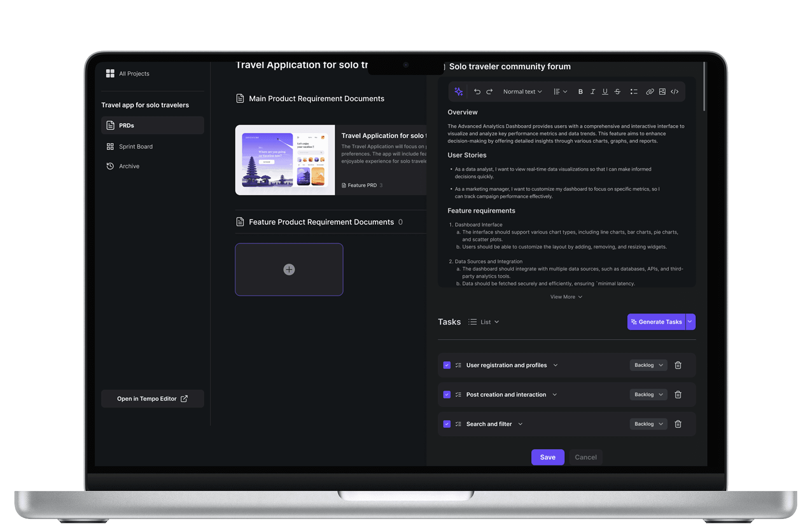Insert an image using the picture icon

click(x=662, y=91)
